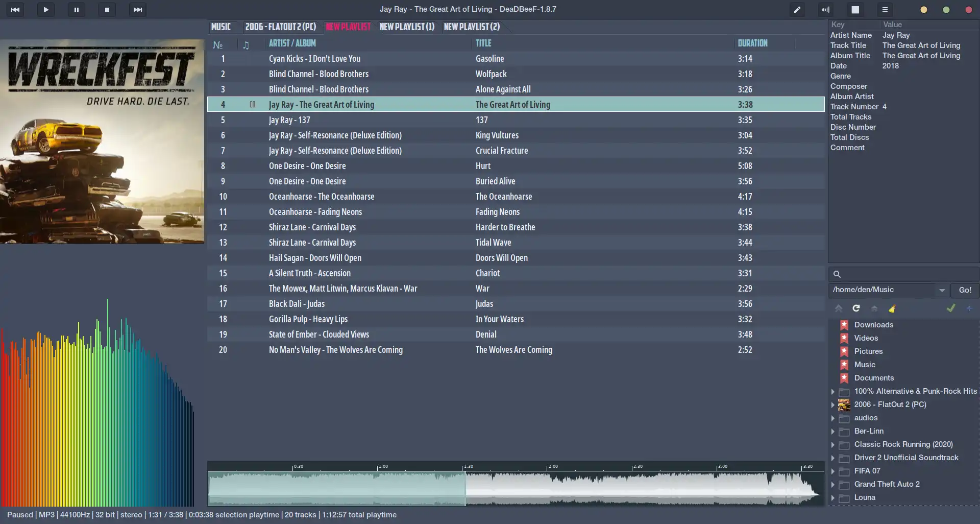The image size is (980, 524).
Task: Click the Artist Name value Jay Ray
Action: [x=896, y=35]
